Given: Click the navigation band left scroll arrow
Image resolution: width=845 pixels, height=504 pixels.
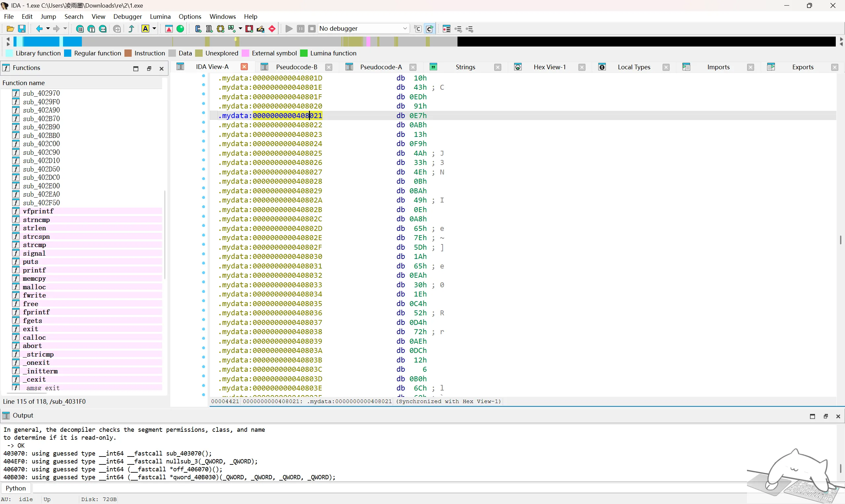Looking at the screenshot, I should (x=8, y=39).
